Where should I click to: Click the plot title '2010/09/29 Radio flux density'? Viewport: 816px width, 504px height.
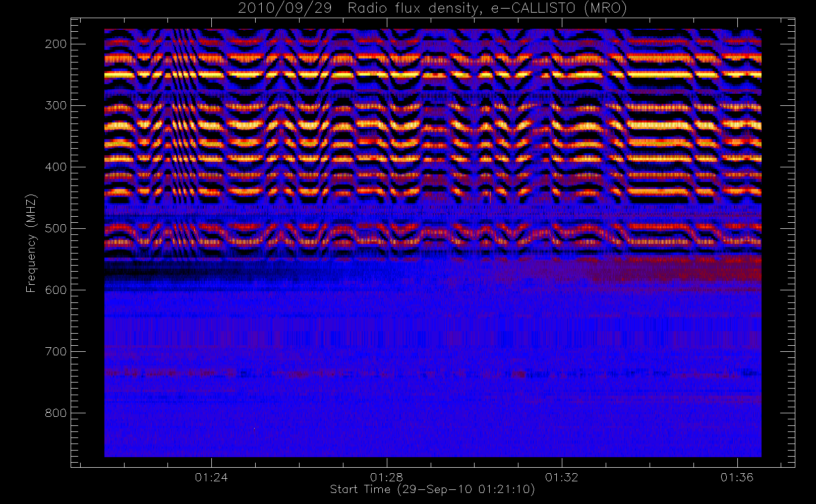[x=432, y=9]
